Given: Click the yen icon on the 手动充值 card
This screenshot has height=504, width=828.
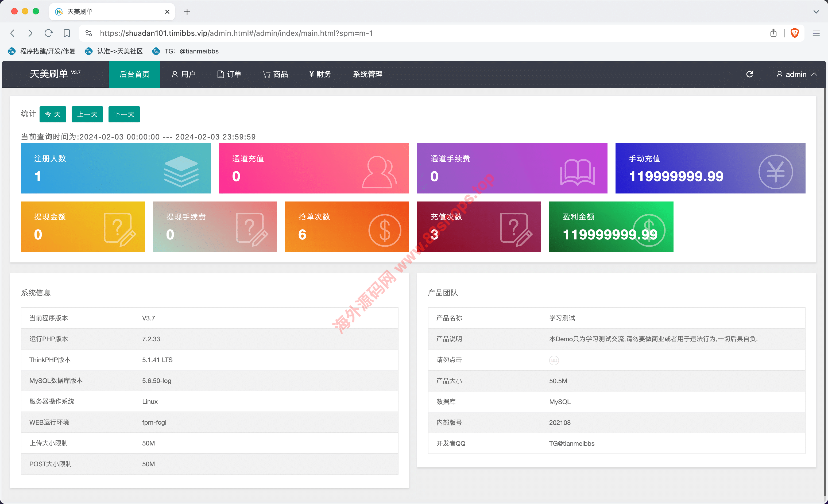Looking at the screenshot, I should click(x=775, y=172).
